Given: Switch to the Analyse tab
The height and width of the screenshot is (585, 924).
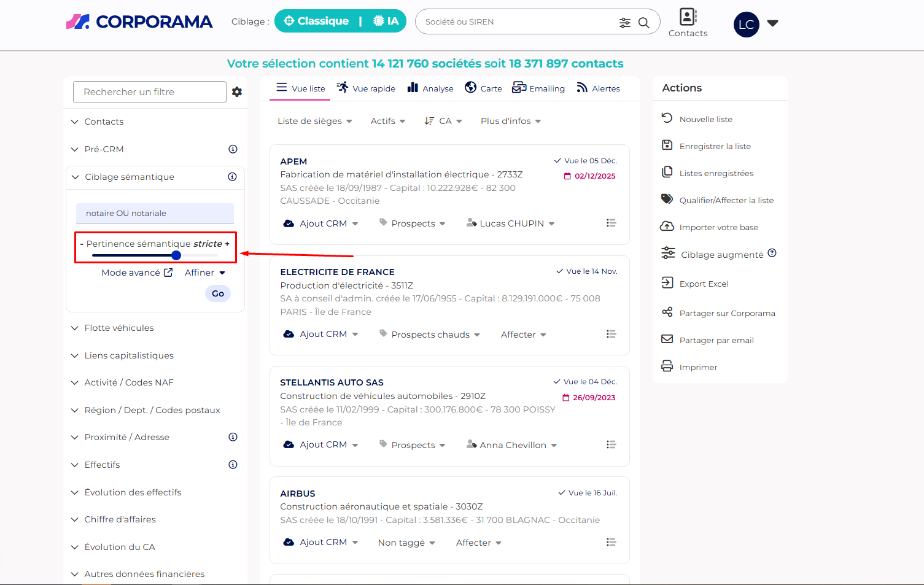Looking at the screenshot, I should [430, 88].
